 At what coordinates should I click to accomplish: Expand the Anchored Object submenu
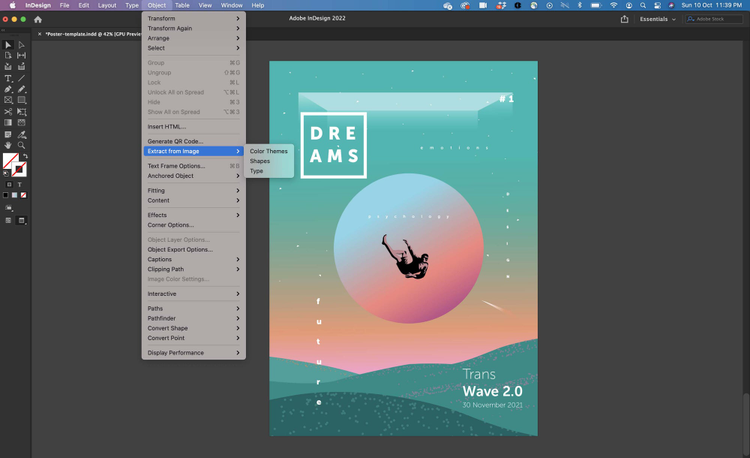[x=193, y=175]
